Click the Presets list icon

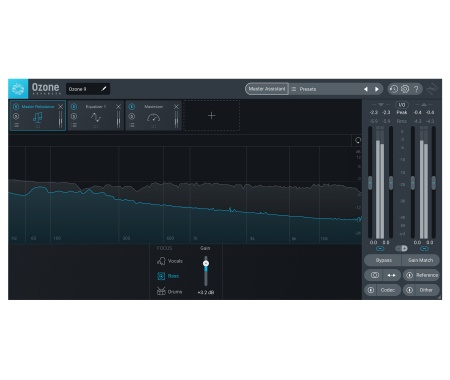[x=294, y=89]
